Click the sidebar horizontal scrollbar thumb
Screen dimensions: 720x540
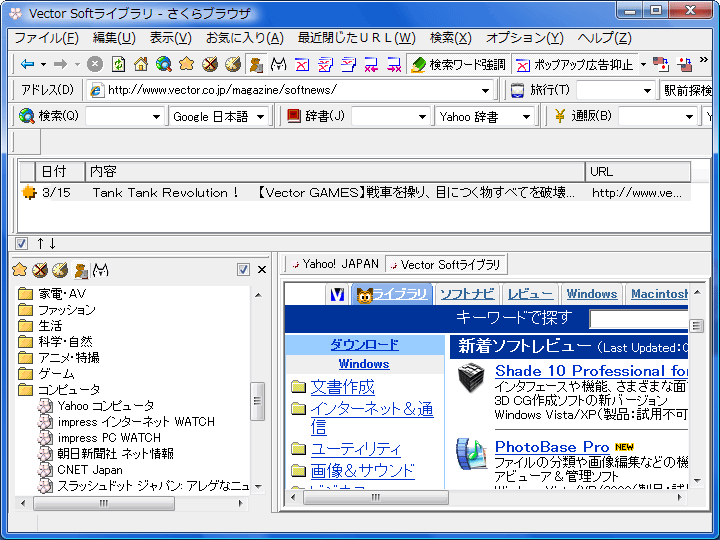pos(104,503)
